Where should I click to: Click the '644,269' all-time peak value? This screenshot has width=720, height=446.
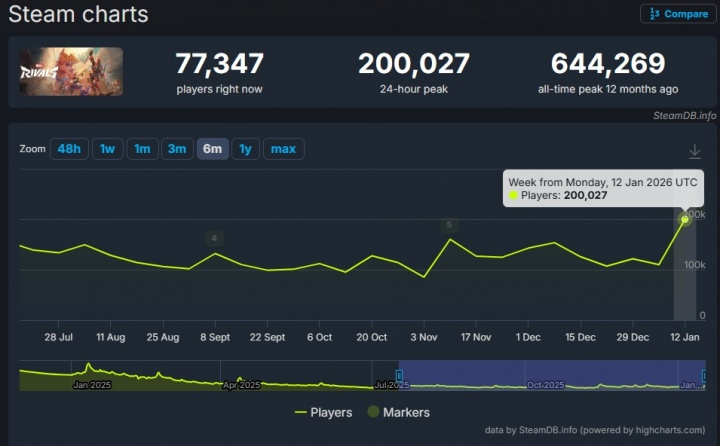(x=608, y=63)
